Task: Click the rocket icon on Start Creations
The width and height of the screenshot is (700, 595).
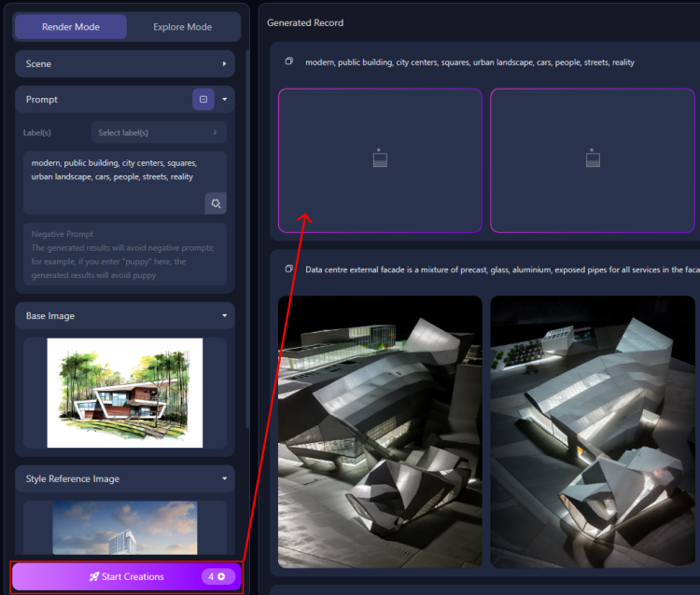Action: [x=94, y=577]
